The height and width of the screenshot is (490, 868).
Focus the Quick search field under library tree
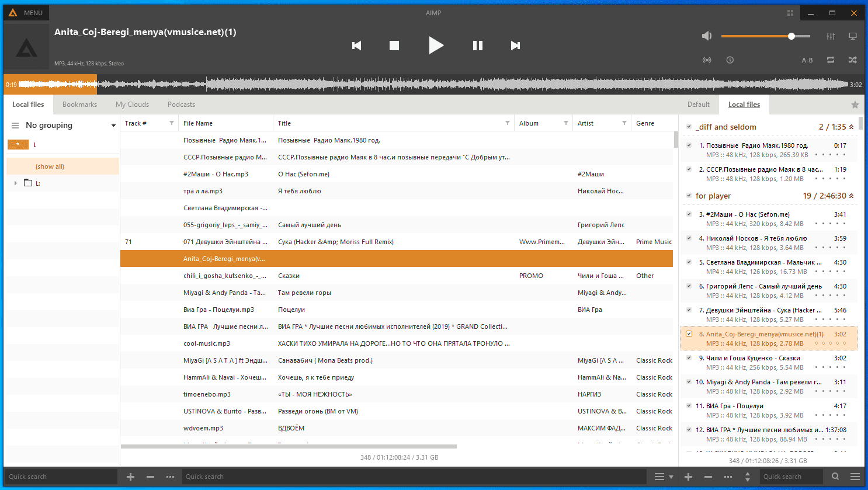coord(61,477)
